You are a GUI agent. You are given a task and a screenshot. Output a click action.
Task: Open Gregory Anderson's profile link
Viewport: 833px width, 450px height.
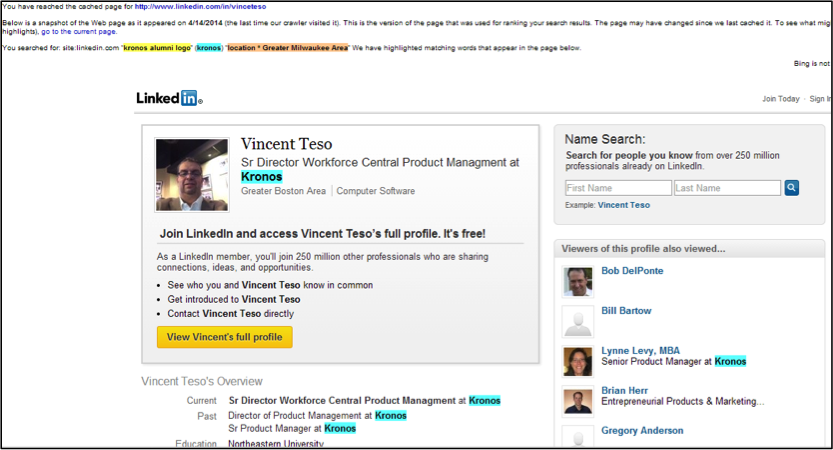(x=642, y=430)
